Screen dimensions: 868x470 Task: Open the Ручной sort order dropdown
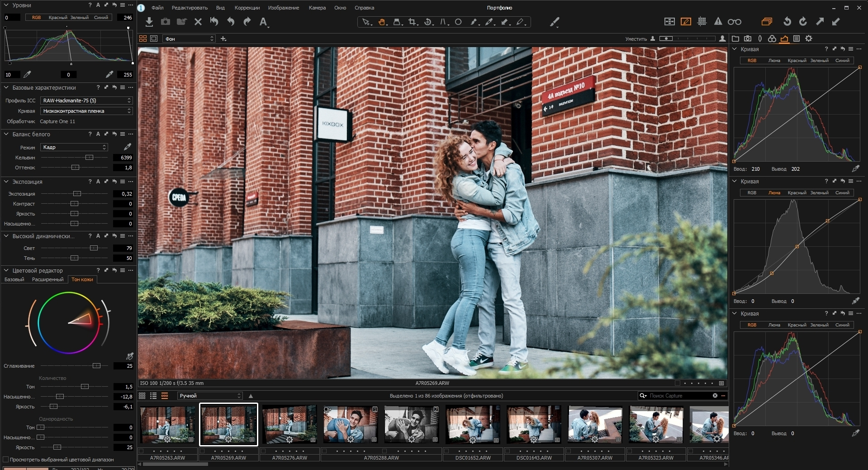pyautogui.click(x=210, y=396)
